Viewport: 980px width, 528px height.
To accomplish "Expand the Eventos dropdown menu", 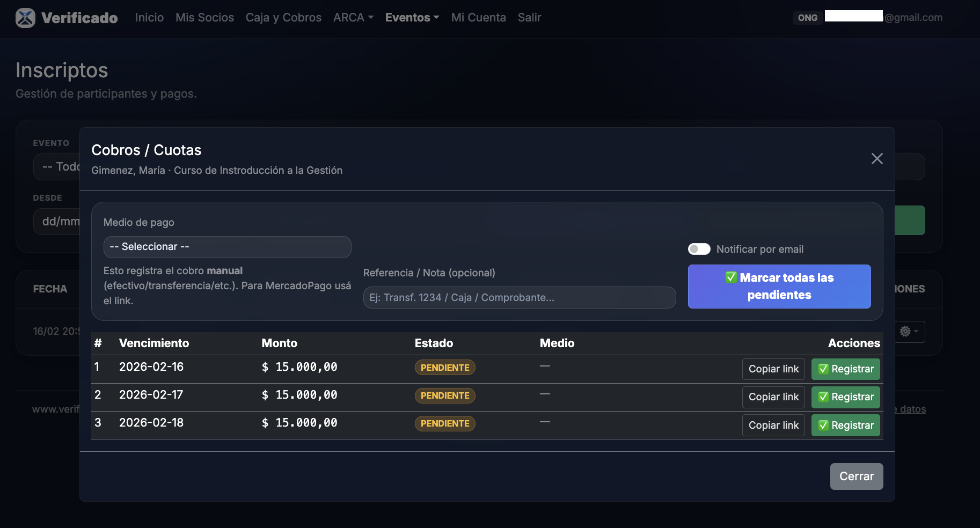I will pyautogui.click(x=412, y=18).
